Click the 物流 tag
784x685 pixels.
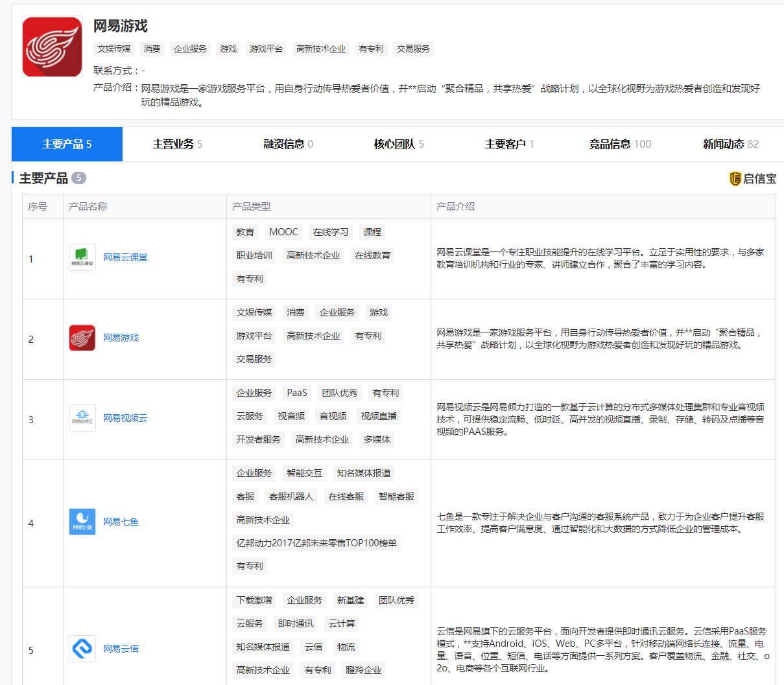tap(346, 647)
